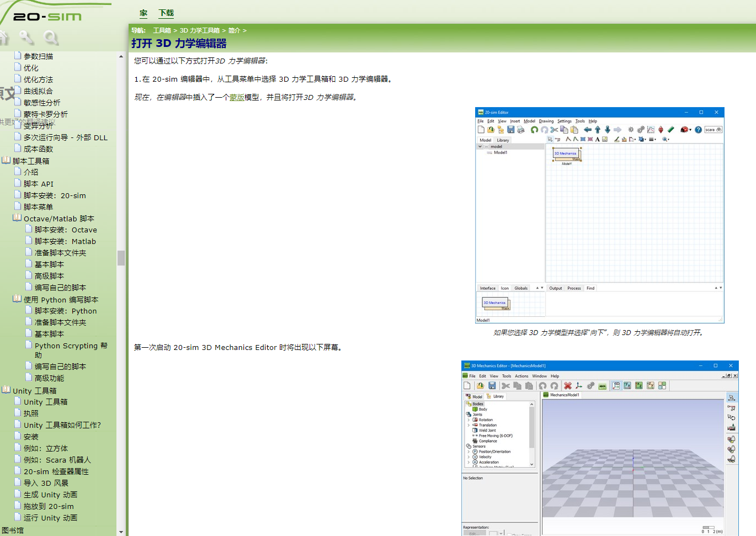Image resolution: width=756 pixels, height=536 pixels.
Task: Open the 20-sim 检查器属性 topic
Action: click(56, 471)
